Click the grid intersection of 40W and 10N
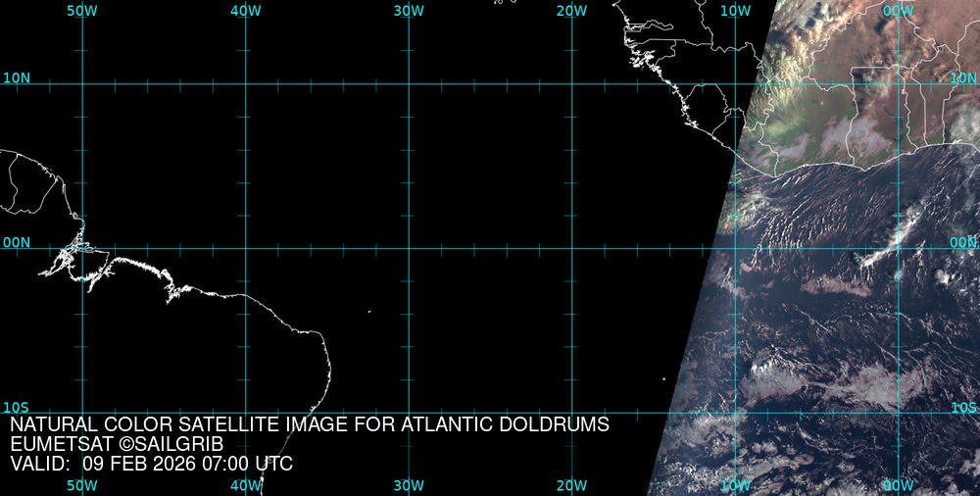 245,83
